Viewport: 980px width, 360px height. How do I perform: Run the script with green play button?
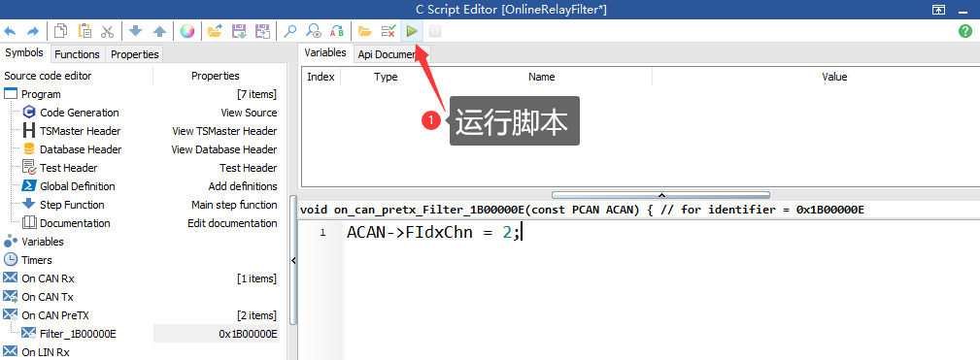click(411, 31)
